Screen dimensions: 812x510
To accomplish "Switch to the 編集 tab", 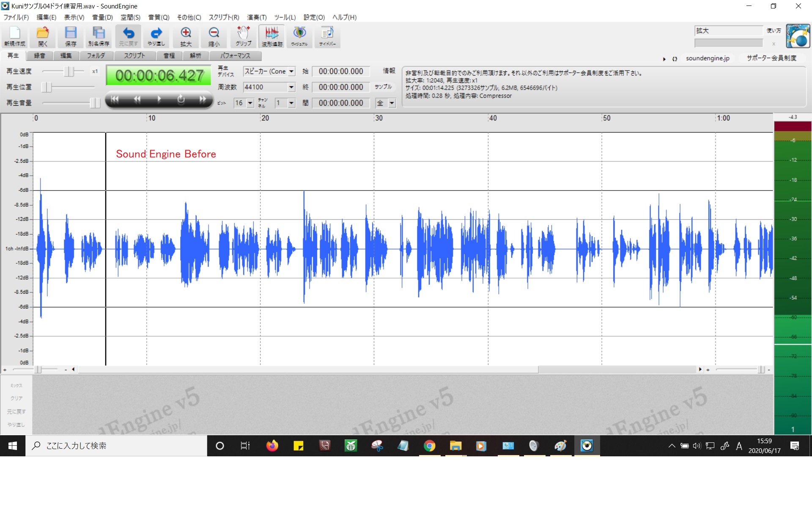I will point(66,56).
